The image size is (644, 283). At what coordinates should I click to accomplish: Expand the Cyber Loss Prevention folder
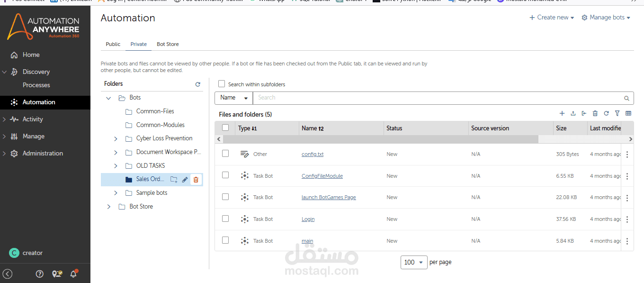tap(115, 138)
